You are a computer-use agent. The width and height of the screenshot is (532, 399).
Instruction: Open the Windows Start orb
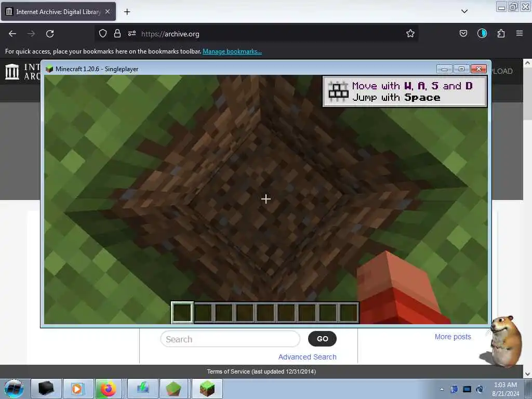click(x=14, y=389)
